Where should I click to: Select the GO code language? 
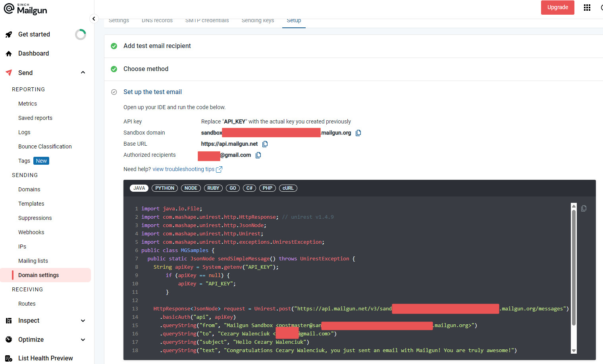(x=233, y=188)
